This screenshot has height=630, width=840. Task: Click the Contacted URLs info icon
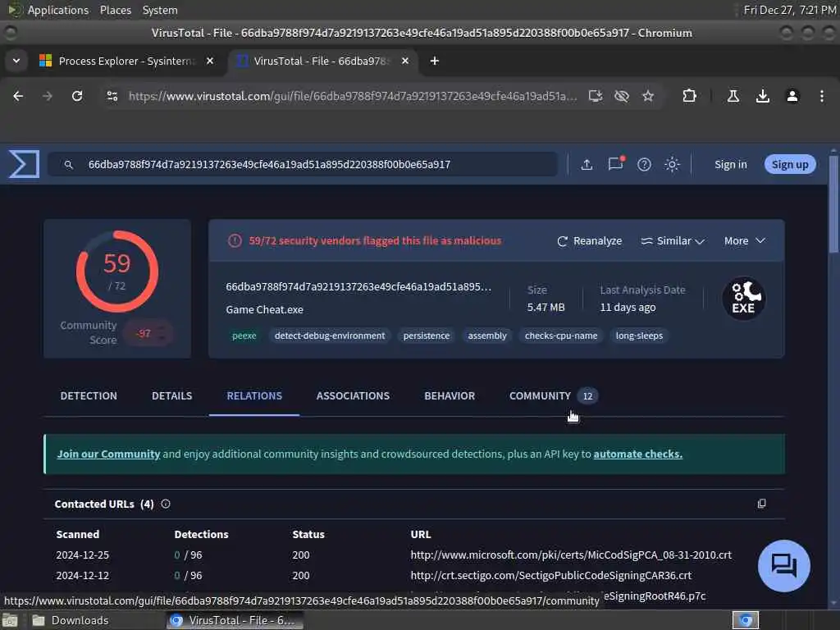click(x=166, y=504)
